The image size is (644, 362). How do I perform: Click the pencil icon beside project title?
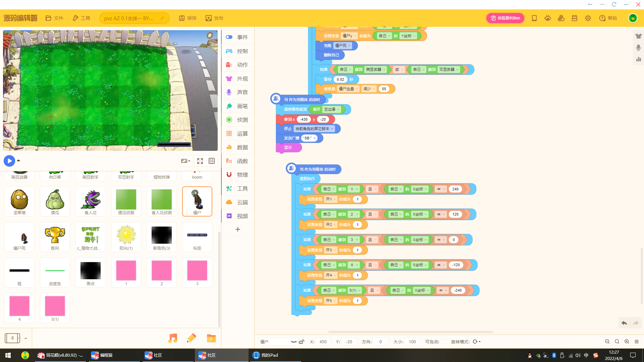pyautogui.click(x=162, y=18)
